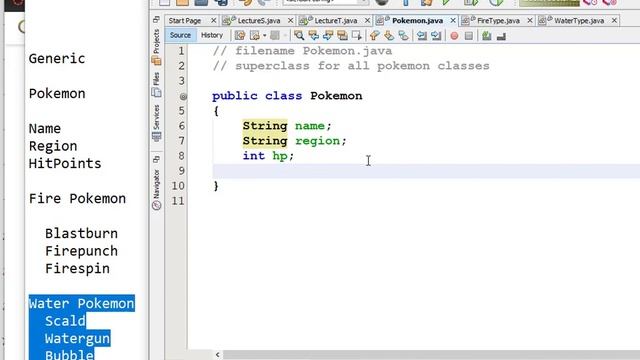This screenshot has height=360, width=640.
Task: Toggle Rectangular Selection mode
Action: 356,36
